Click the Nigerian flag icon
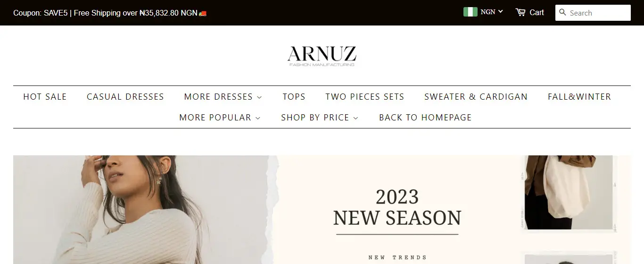Viewport: 644px width, 264px height. pos(471,12)
